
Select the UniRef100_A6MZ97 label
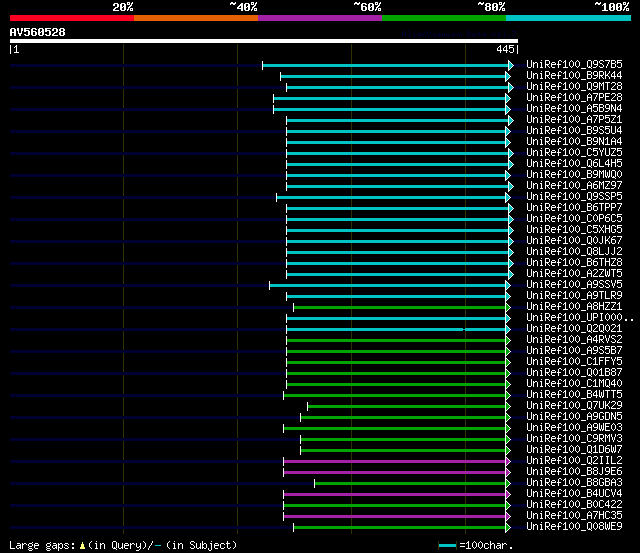click(574, 186)
